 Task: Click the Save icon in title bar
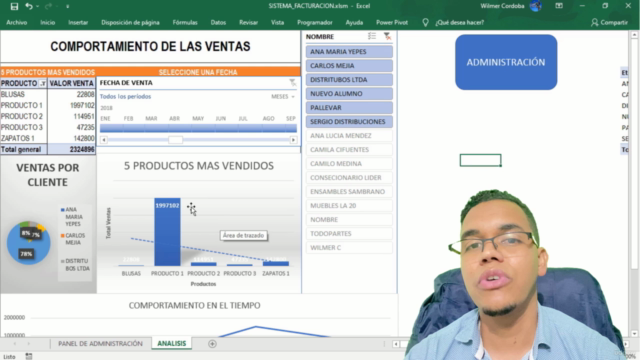pos(14,6)
